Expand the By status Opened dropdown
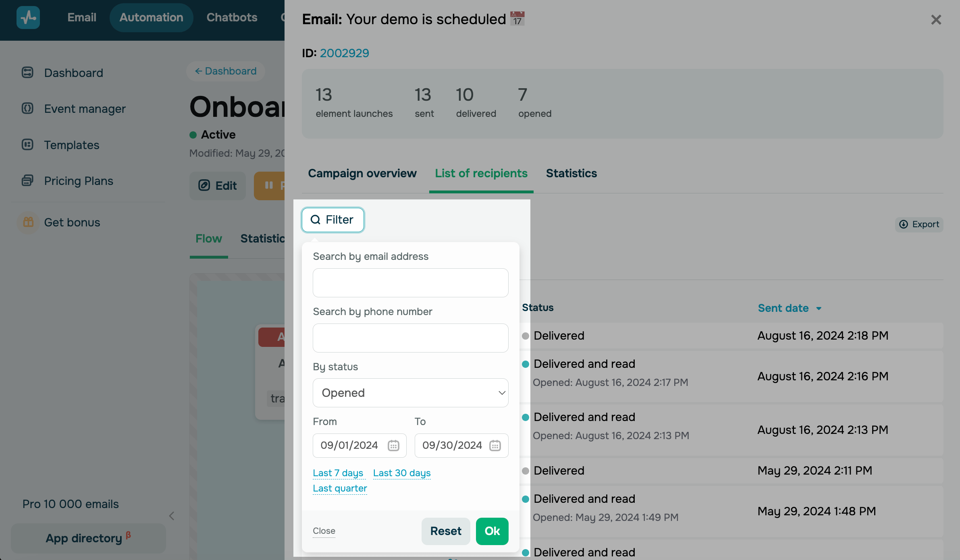Viewport: 960px width, 560px height. 410,393
